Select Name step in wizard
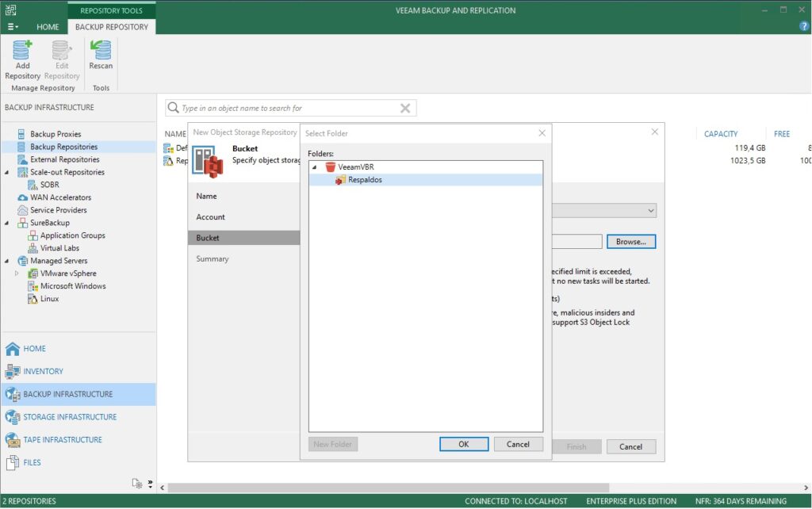The image size is (812, 509). (x=207, y=197)
